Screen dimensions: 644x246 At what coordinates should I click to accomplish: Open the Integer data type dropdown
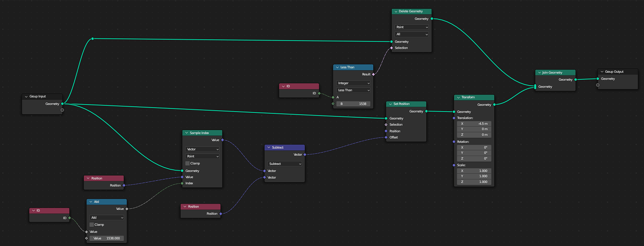click(x=354, y=83)
